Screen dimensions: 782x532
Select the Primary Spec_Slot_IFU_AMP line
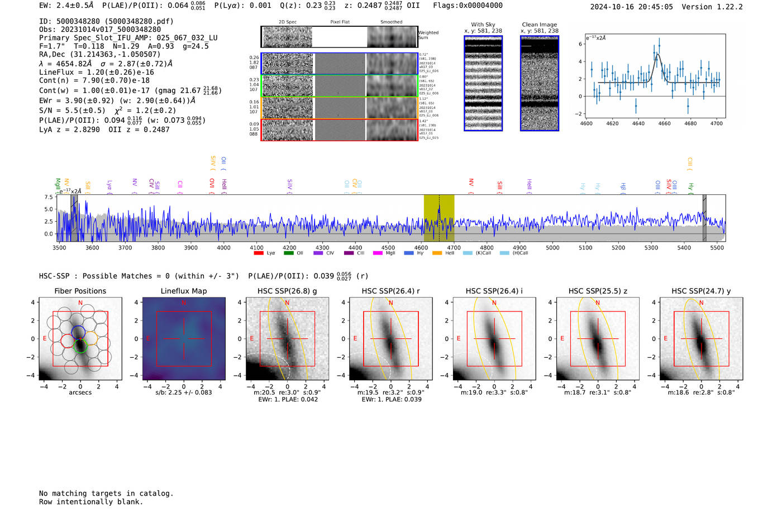tap(128, 38)
